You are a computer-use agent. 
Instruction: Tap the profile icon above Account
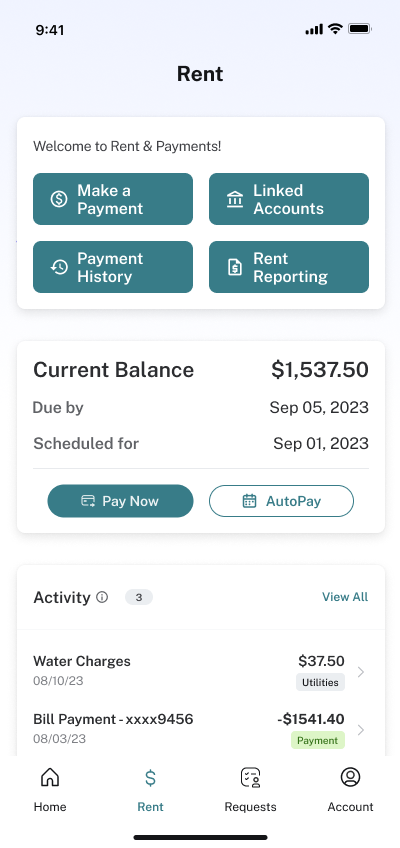coord(350,777)
